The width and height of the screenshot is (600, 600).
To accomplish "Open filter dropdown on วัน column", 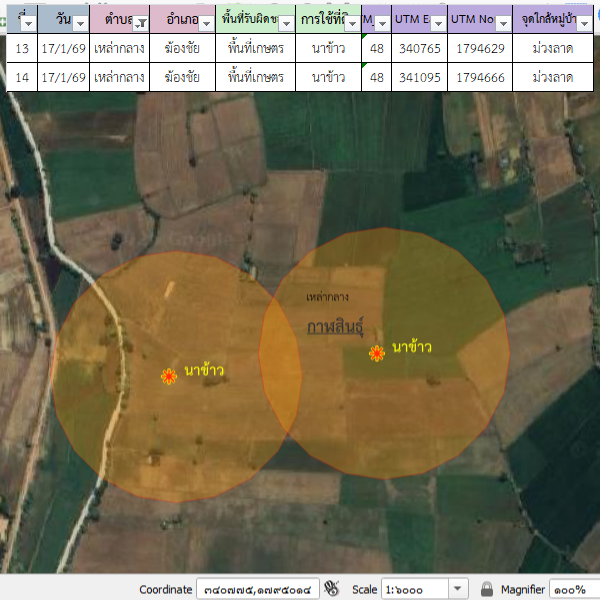I will coord(79,23).
